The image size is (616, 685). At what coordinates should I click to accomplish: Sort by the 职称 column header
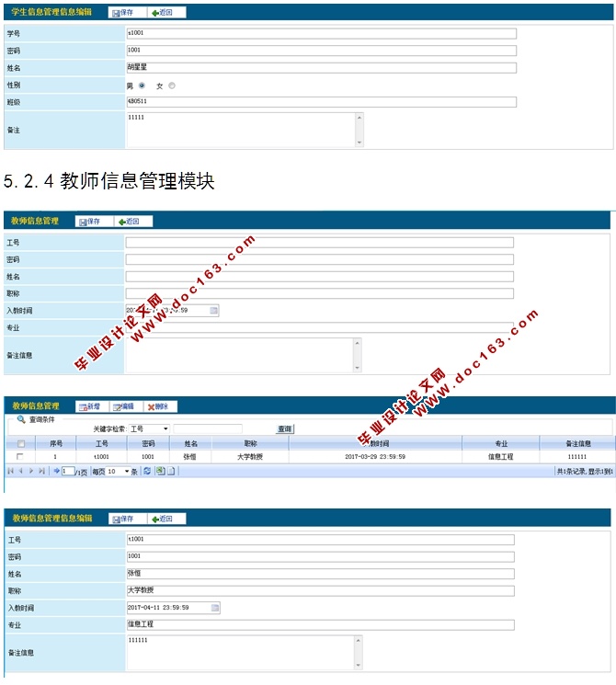click(x=250, y=443)
